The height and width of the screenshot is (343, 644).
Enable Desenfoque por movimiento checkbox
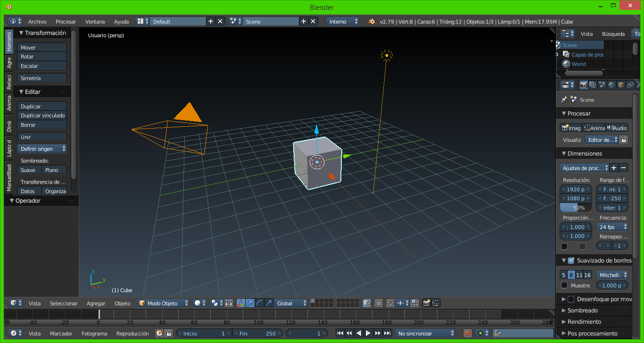coord(571,299)
